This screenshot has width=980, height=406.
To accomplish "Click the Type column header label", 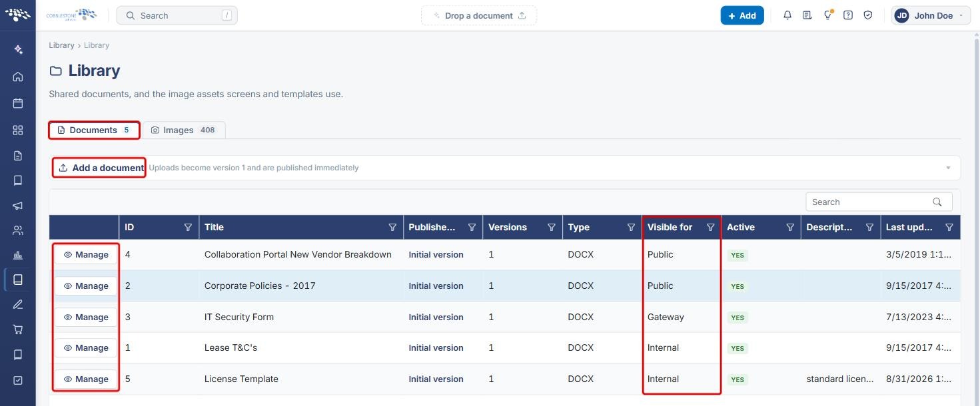I will [579, 228].
